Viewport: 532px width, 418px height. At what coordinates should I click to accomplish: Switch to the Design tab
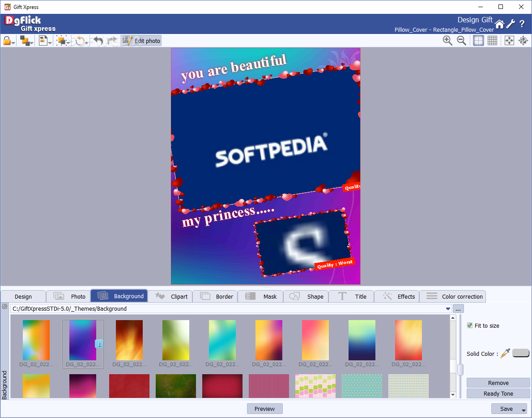click(23, 296)
